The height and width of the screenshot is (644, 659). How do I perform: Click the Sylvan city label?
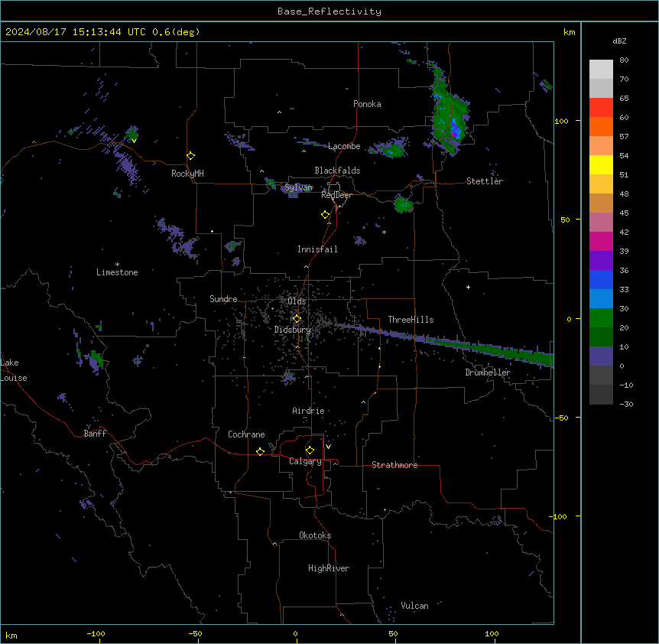pyautogui.click(x=298, y=187)
